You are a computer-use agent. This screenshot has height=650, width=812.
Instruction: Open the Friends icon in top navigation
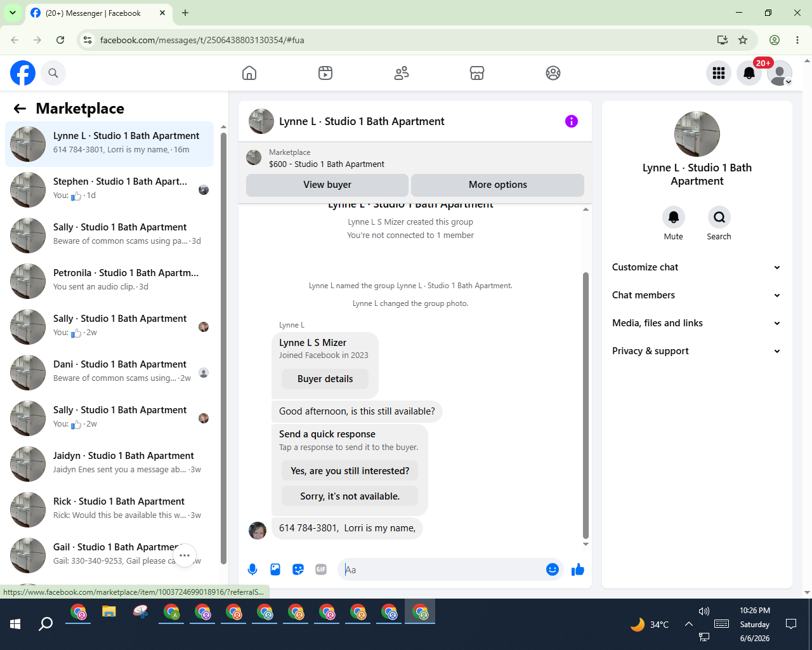[x=402, y=73]
